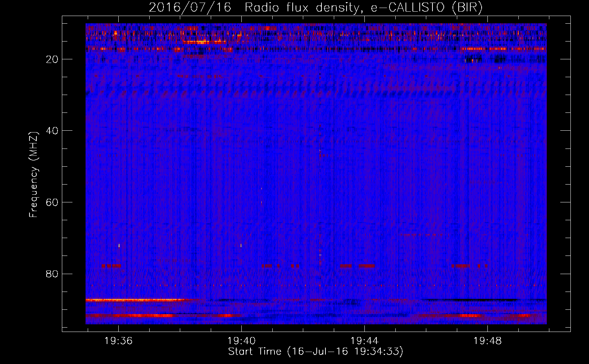Click the '19:48' time tick label
This screenshot has height=364, width=589.
click(487, 341)
